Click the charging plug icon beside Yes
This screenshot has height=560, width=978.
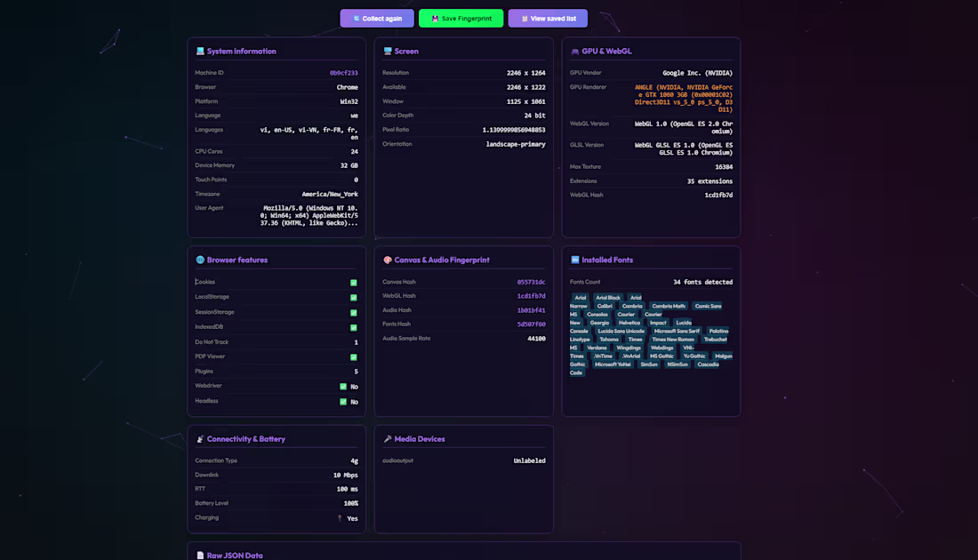tap(340, 518)
